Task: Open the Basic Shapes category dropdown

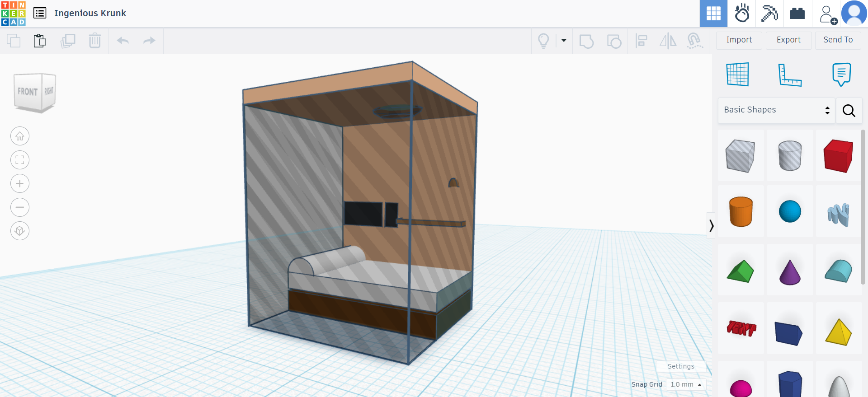Action: pyautogui.click(x=777, y=110)
